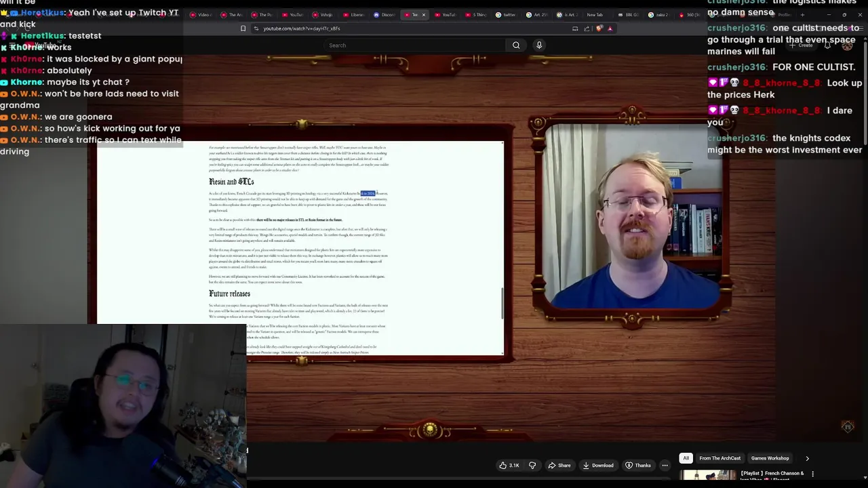Switch to the zaku browser tab
Image resolution: width=868 pixels, height=488 pixels.
pyautogui.click(x=658, y=15)
